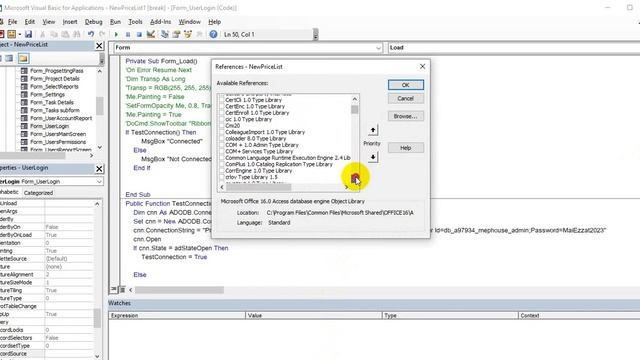
Task: Click the Redo toolbar icon
Action: (x=102, y=35)
